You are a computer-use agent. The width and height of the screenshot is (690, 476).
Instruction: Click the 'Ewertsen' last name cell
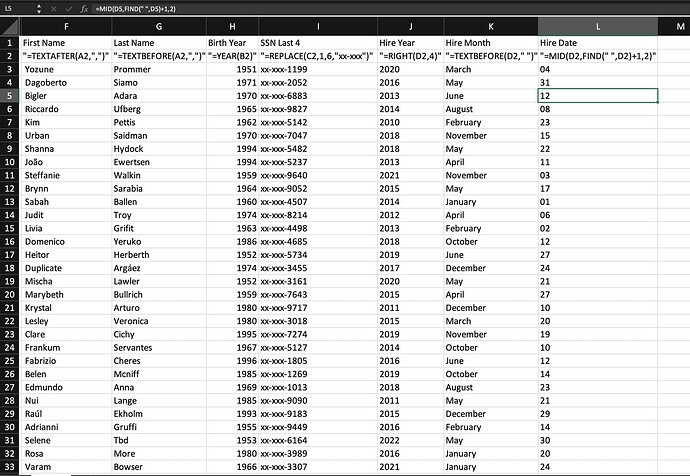pos(159,162)
